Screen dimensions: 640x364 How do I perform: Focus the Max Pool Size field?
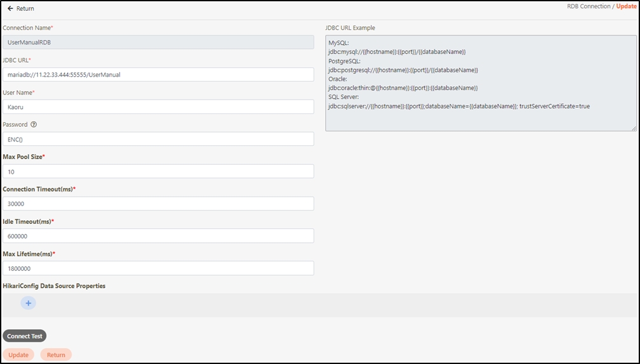158,171
